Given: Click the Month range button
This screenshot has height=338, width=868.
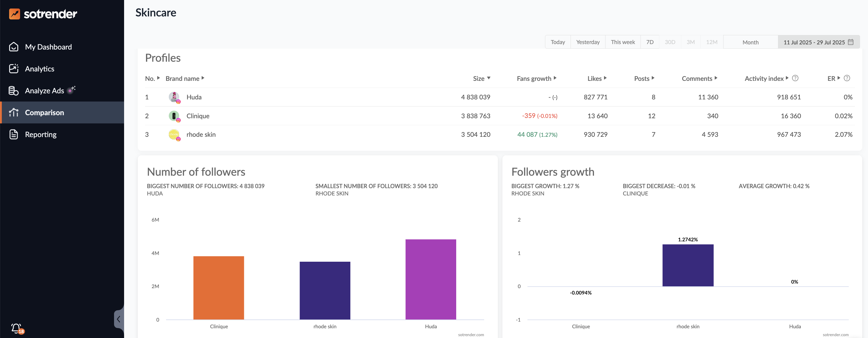Looking at the screenshot, I should coord(750,42).
